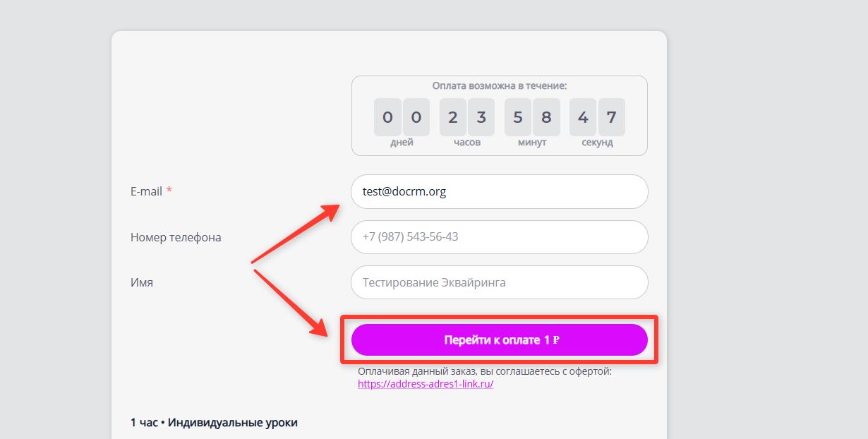Click the minutes tens digit tile showing 5
868x439 pixels.
[518, 117]
